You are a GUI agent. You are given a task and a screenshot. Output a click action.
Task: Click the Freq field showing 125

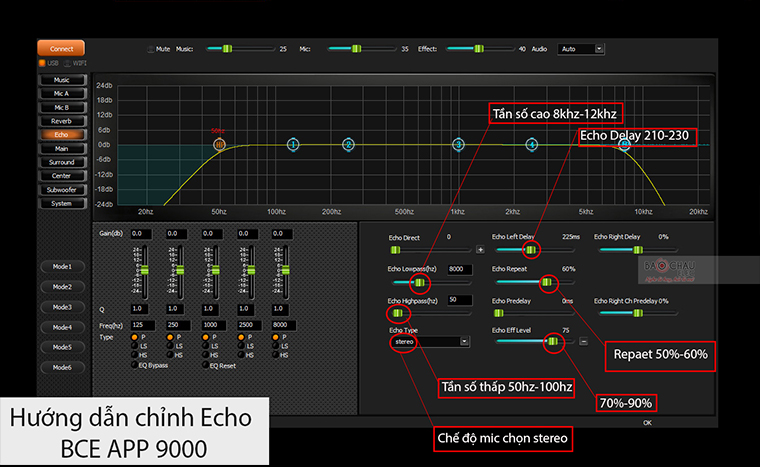tap(142, 325)
